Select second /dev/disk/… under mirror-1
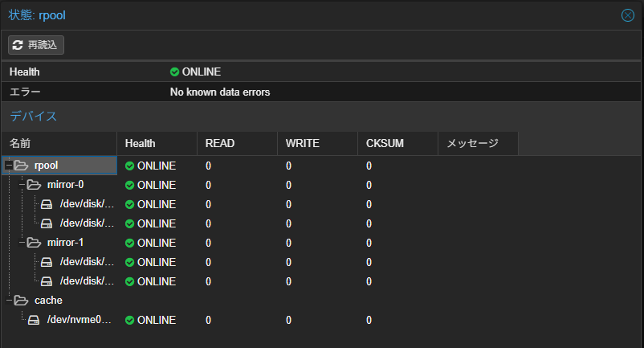The height and width of the screenshot is (348, 644). pos(87,281)
